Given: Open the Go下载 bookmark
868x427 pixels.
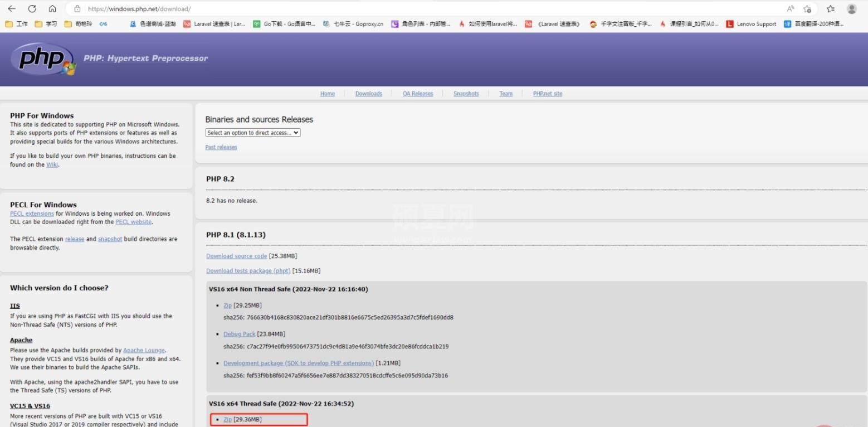Looking at the screenshot, I should tap(284, 24).
